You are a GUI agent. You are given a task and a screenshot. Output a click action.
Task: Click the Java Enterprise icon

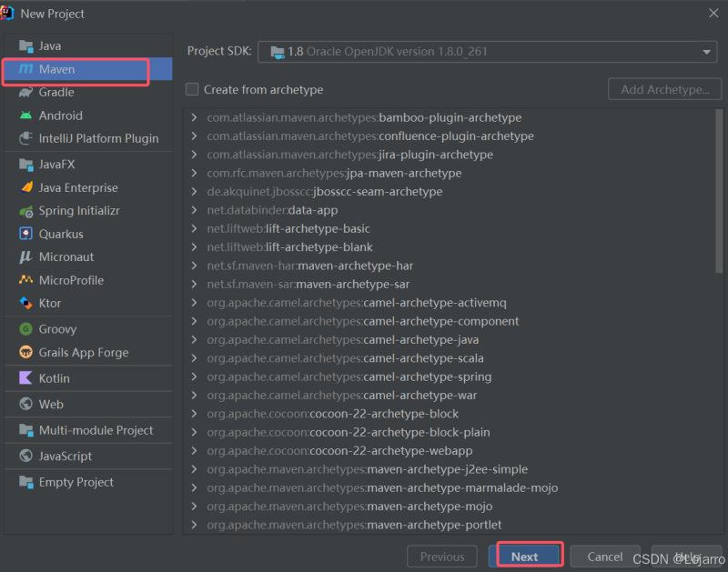click(x=26, y=187)
